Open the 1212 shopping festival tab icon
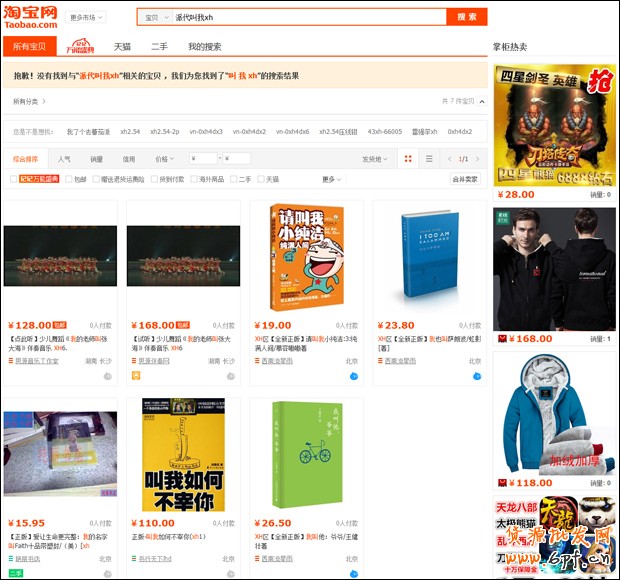 81,47
